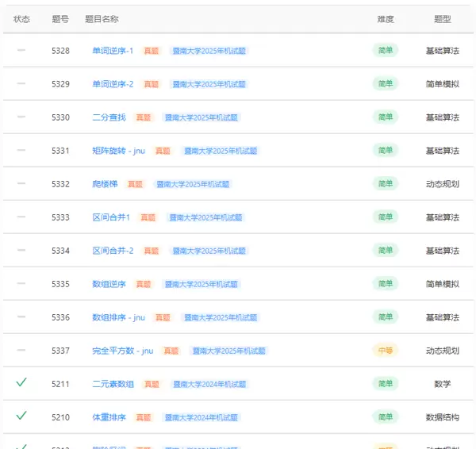Click the 数据结构 type for problem 5210

[442, 417]
